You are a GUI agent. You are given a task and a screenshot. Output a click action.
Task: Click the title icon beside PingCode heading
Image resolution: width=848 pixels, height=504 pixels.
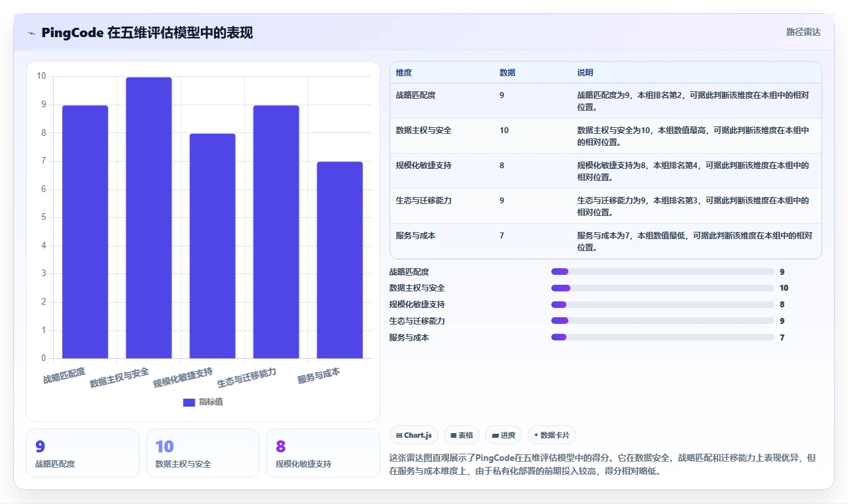pyautogui.click(x=31, y=33)
